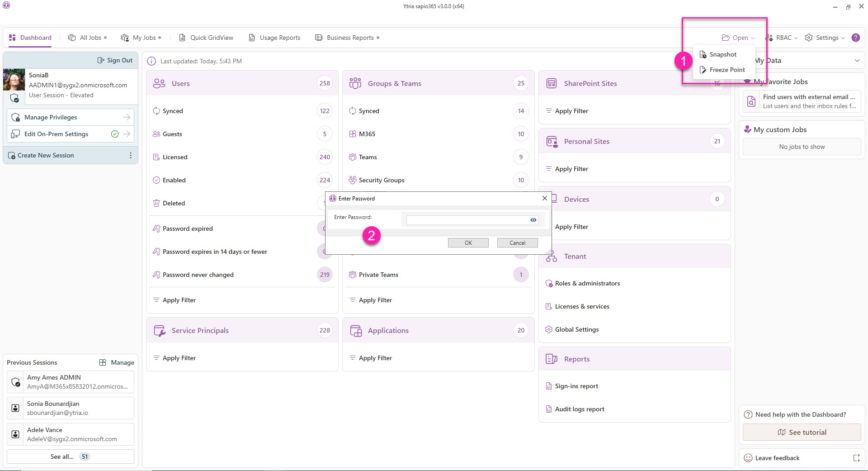Open the Sign-ins report link
This screenshot has width=868, height=471.
[576, 386]
